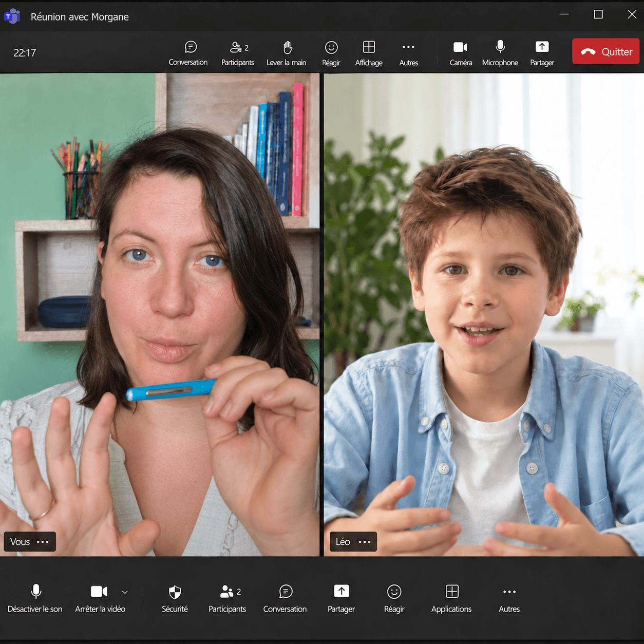Viewport: 644px width, 644px height.
Task: Expand the chevron beside Arrêter la vidéo
Action: pos(125,592)
